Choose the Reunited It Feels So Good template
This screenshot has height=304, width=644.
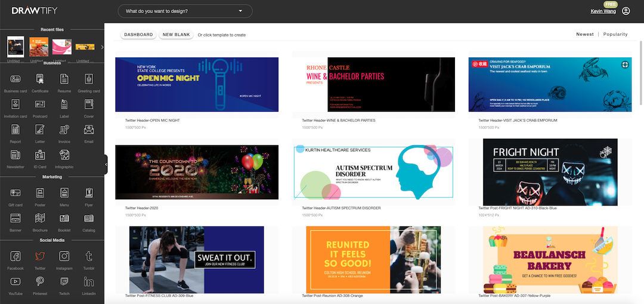click(373, 260)
